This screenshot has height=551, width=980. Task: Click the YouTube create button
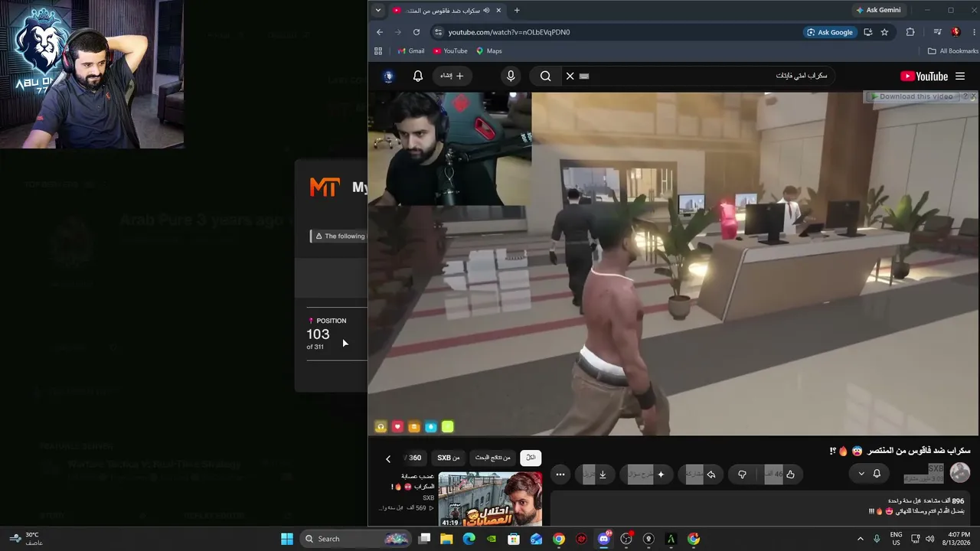[452, 77]
